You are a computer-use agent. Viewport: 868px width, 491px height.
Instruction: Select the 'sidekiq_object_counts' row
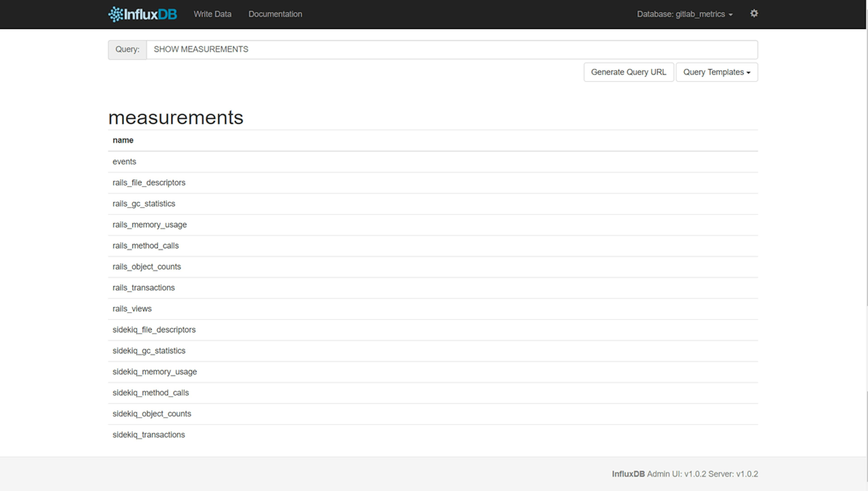point(433,414)
